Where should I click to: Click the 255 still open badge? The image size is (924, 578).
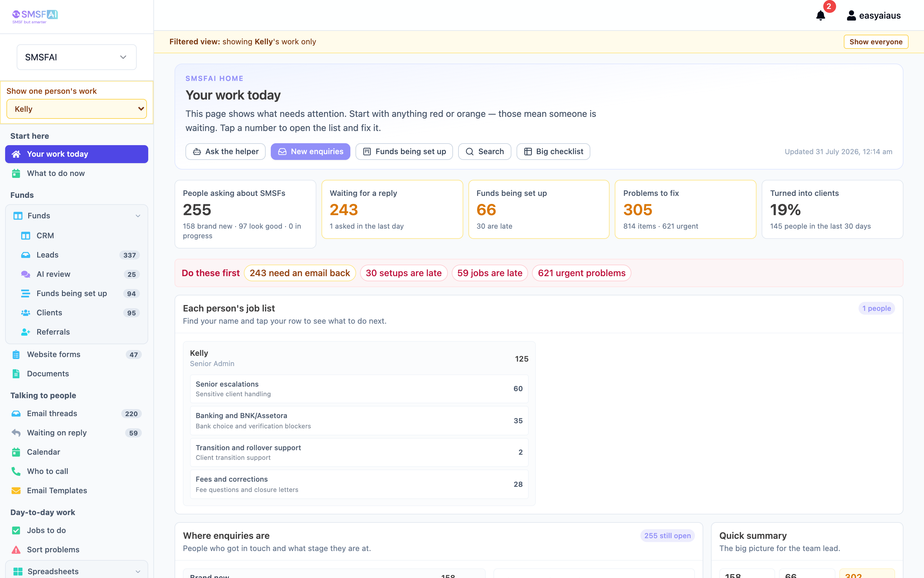[x=667, y=536]
